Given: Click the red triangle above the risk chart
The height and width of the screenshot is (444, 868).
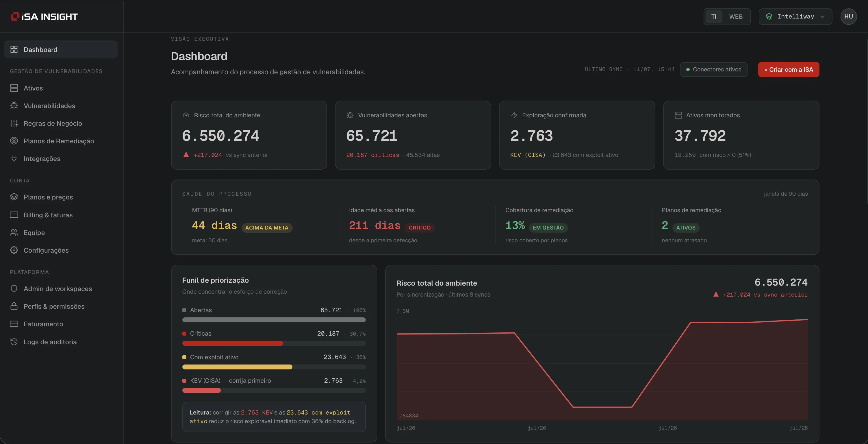Looking at the screenshot, I should [716, 294].
